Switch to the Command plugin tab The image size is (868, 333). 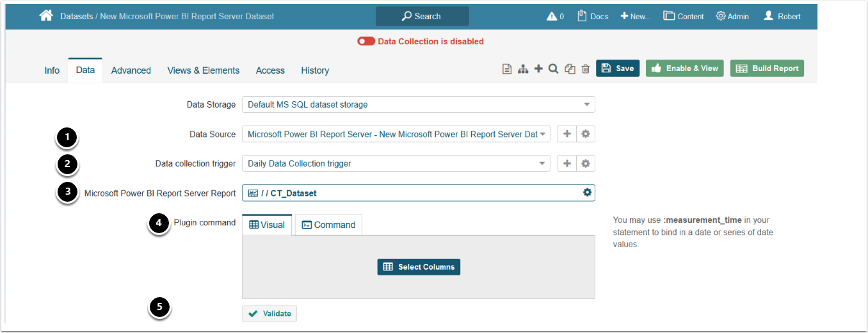coord(328,225)
